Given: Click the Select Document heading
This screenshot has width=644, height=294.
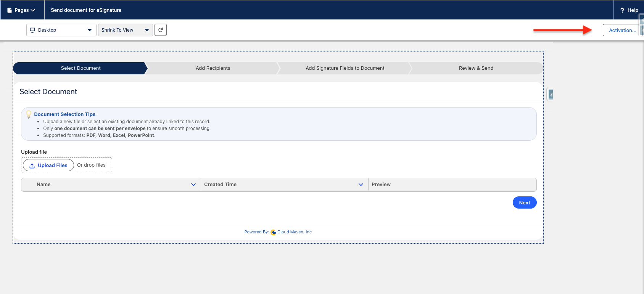Looking at the screenshot, I should (48, 92).
